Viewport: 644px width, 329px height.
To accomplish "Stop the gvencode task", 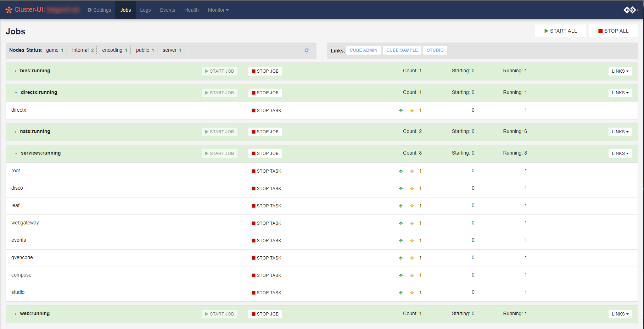I will pyautogui.click(x=267, y=258).
